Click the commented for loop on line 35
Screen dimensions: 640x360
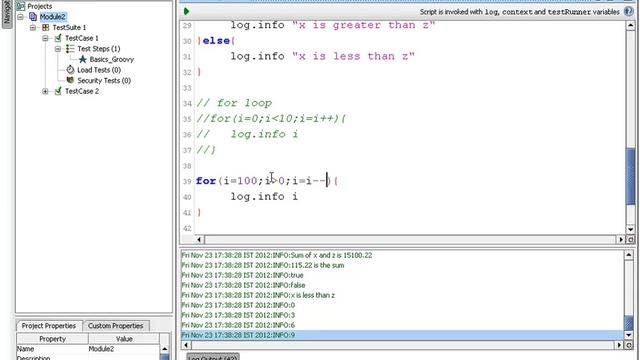click(271, 119)
